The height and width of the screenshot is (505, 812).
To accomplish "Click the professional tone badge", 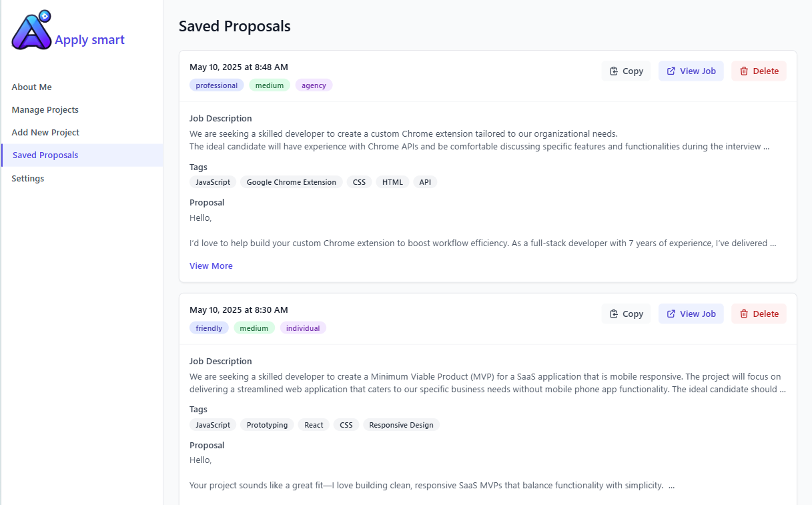I will [x=216, y=85].
